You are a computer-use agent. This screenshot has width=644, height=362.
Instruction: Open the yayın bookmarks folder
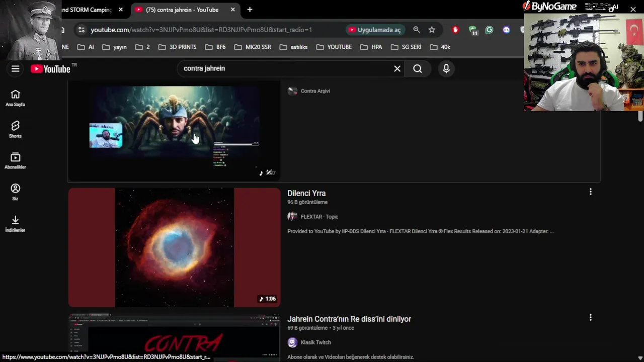[x=114, y=47]
